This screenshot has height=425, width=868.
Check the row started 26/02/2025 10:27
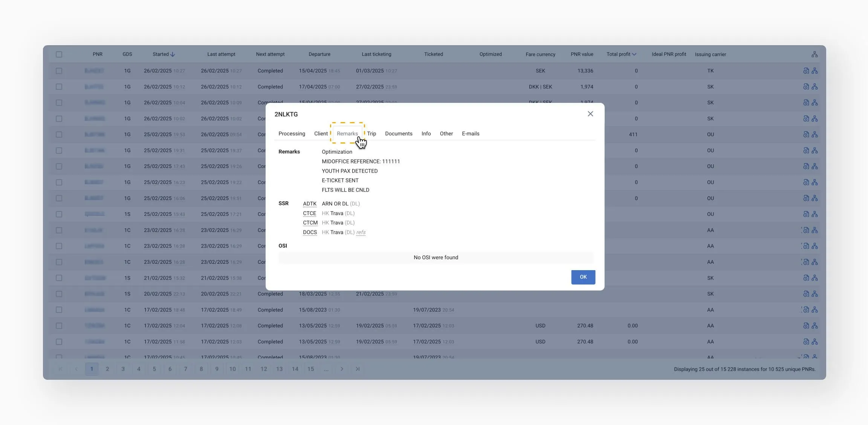pyautogui.click(x=59, y=71)
